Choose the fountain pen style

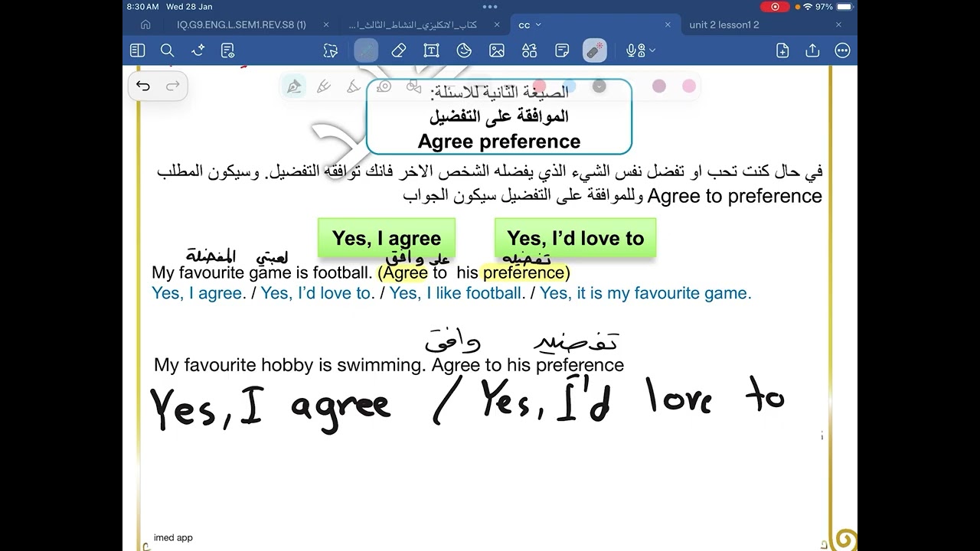tap(294, 86)
